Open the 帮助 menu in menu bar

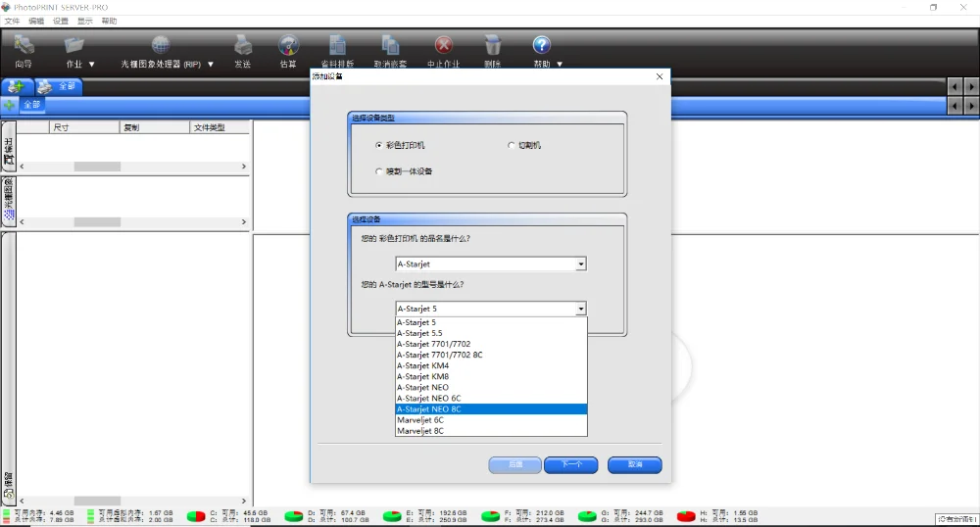point(110,22)
